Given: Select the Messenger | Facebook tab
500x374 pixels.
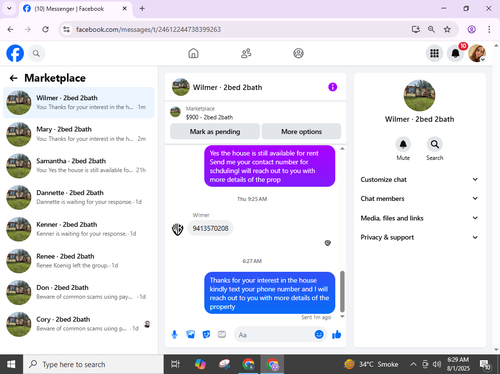Looking at the screenshot, I should [x=75, y=9].
